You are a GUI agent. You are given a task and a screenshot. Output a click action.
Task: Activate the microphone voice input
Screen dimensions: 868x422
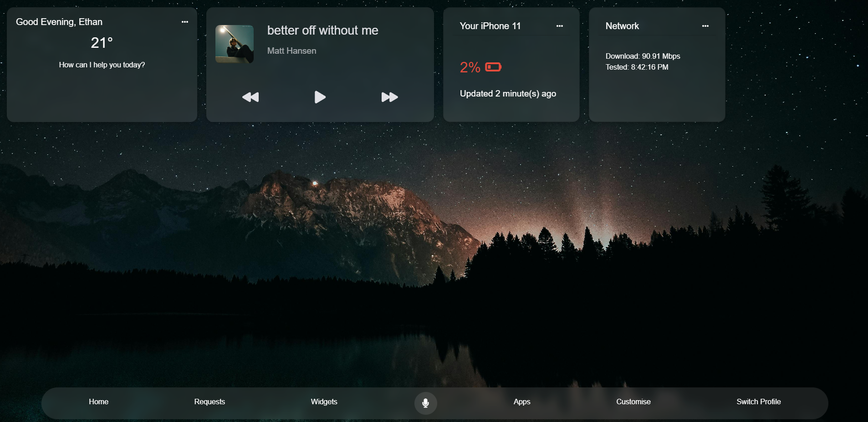(425, 403)
